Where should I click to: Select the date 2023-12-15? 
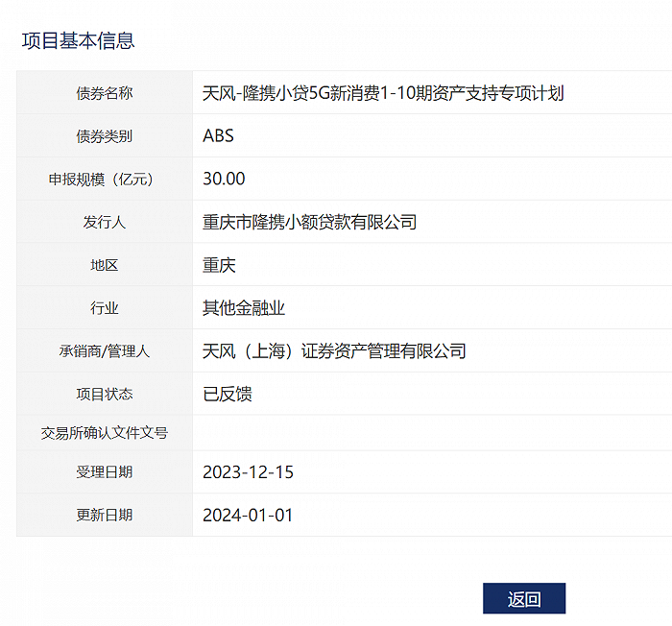click(x=248, y=472)
